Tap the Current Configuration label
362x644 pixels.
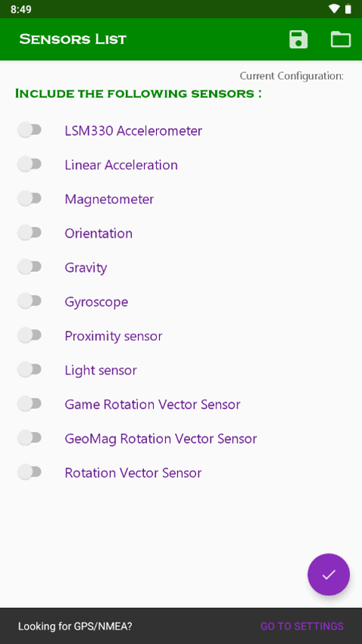click(292, 75)
